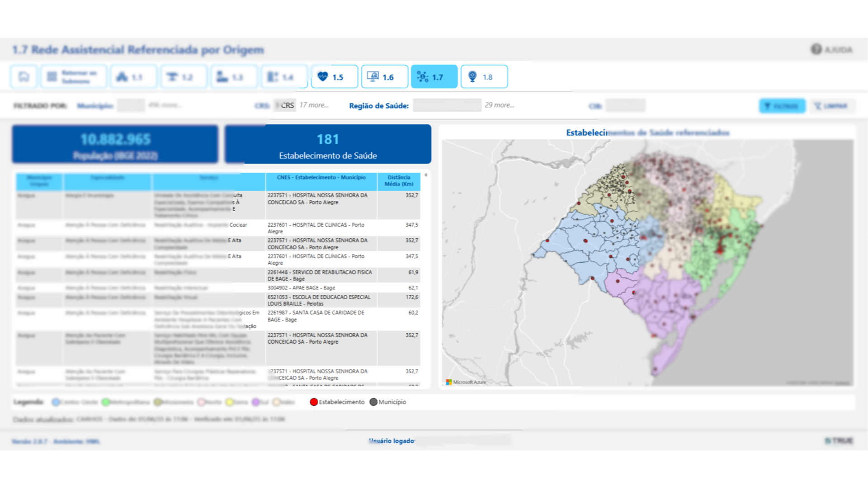The width and height of the screenshot is (868, 488).
Task: Clear filters with the LIMPAR button
Action: (x=832, y=106)
